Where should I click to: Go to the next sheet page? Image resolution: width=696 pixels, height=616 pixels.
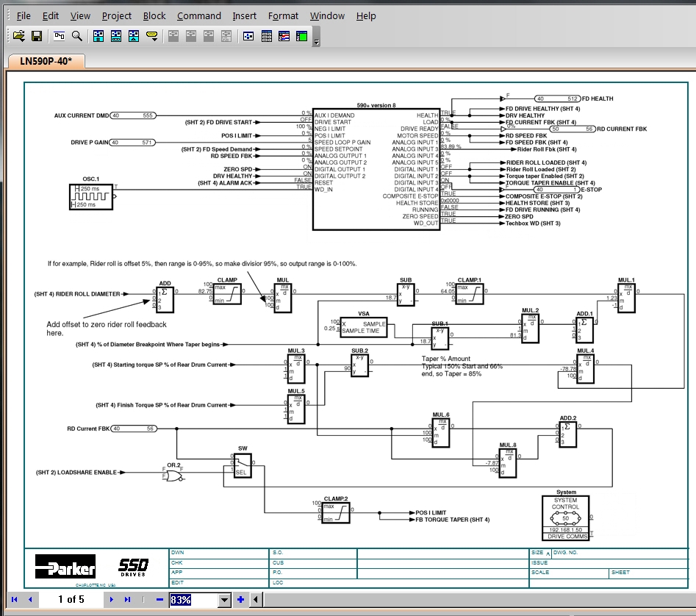pyautogui.click(x=112, y=600)
